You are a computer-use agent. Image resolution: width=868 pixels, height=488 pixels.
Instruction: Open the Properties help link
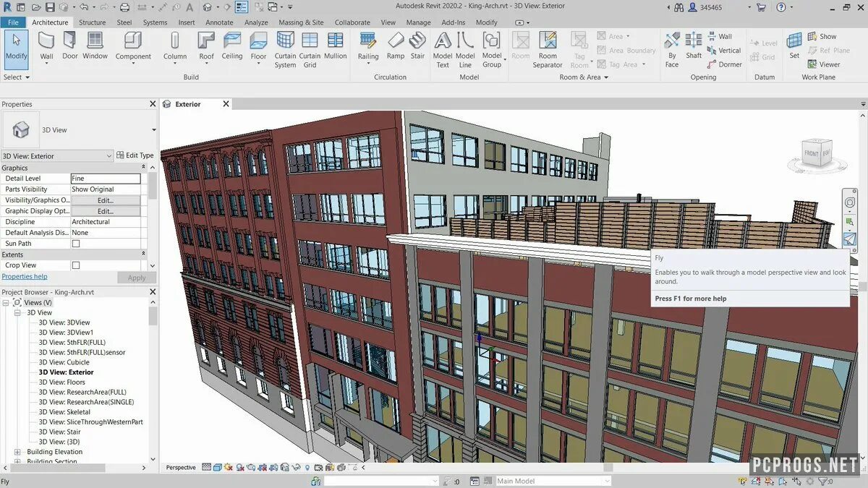pyautogui.click(x=25, y=277)
